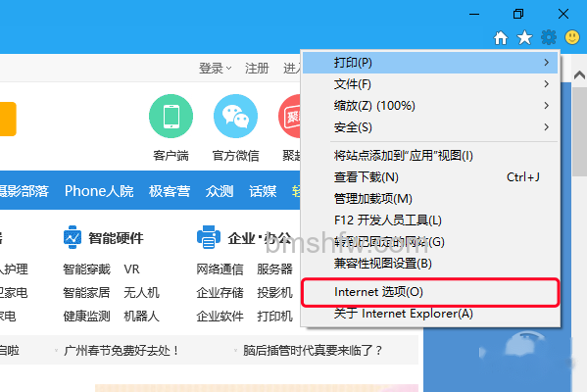Choose 管理加载项(M) menu entry
Viewport: 587px width, 392px height.
pyautogui.click(x=430, y=198)
